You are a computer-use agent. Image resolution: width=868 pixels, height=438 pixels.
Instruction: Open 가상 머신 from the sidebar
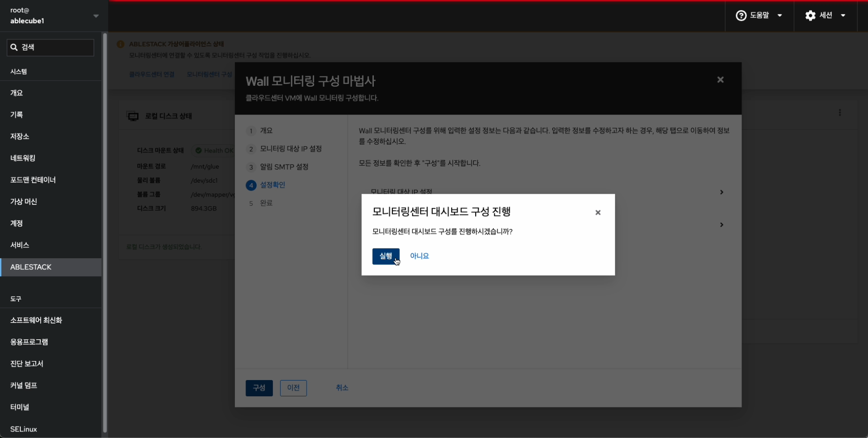24,202
